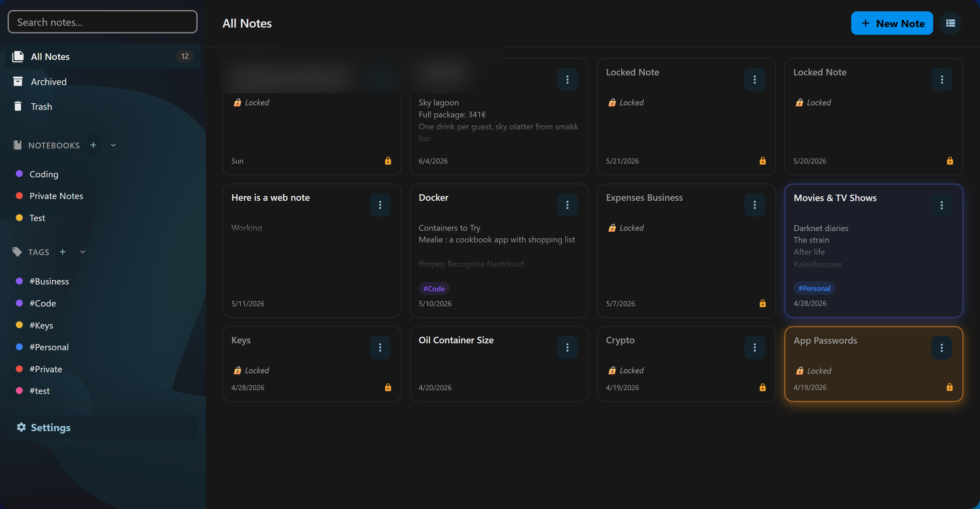
Task: Open options menu on Crypto note
Action: tap(754, 347)
